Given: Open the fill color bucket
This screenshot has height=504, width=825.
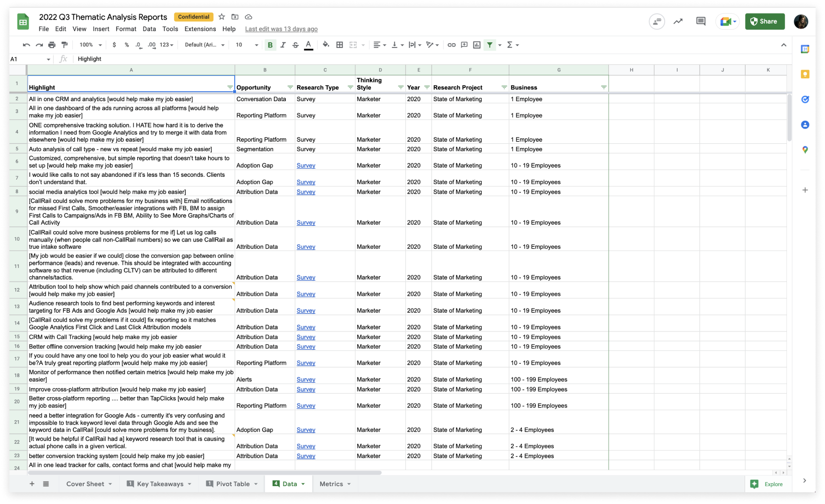Looking at the screenshot, I should point(326,45).
